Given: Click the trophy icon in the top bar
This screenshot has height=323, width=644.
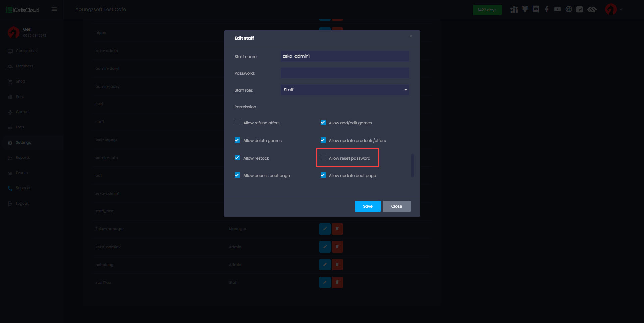Looking at the screenshot, I should 525,9.
